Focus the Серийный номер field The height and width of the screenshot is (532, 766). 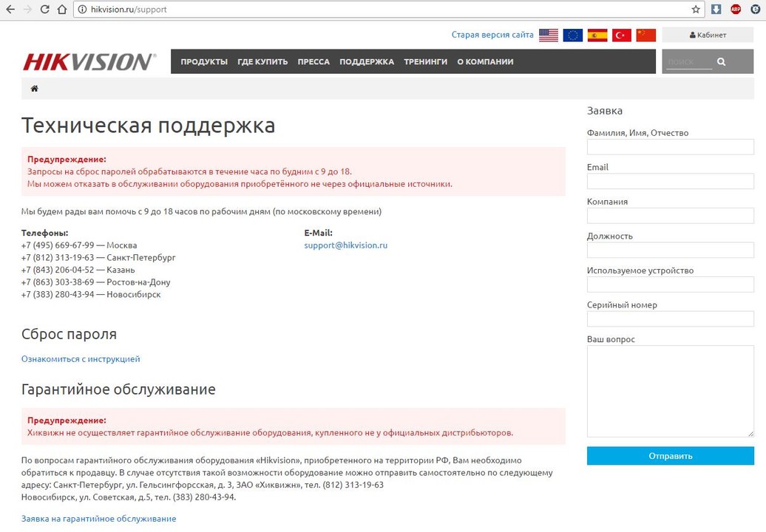point(670,318)
